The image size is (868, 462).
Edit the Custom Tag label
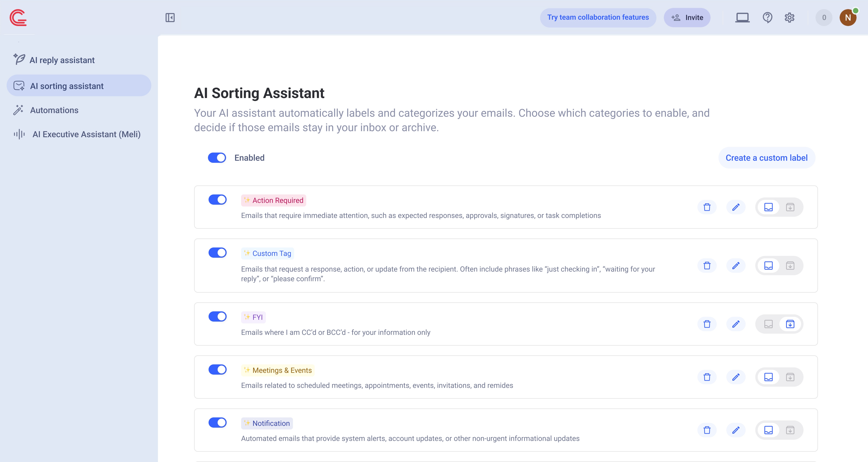(x=736, y=266)
